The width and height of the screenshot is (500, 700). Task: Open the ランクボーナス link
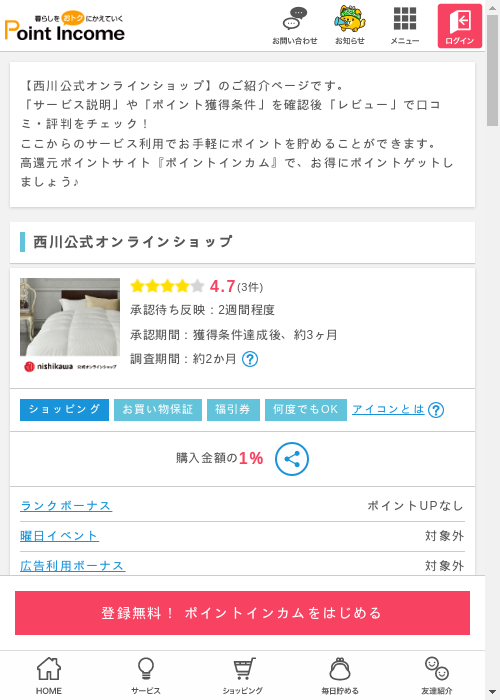[66, 506]
